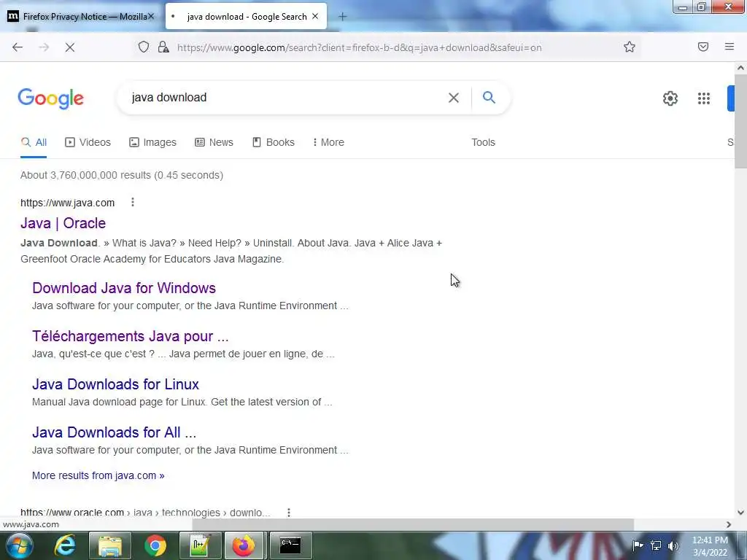Open Java Downloads for All link
This screenshot has height=560, width=747.
(x=114, y=432)
